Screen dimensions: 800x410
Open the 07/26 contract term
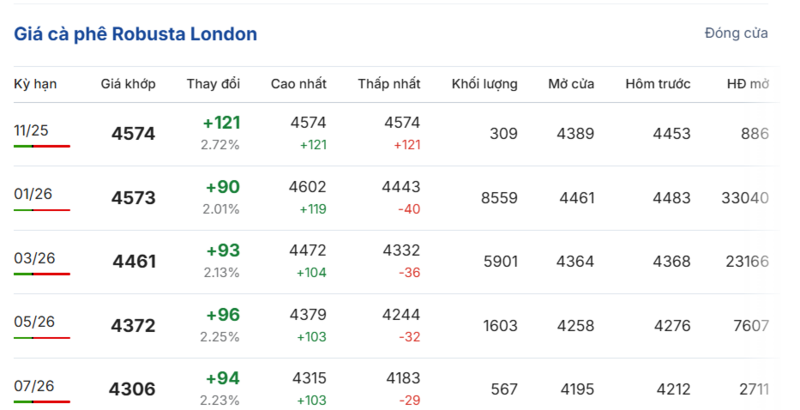[x=34, y=386]
